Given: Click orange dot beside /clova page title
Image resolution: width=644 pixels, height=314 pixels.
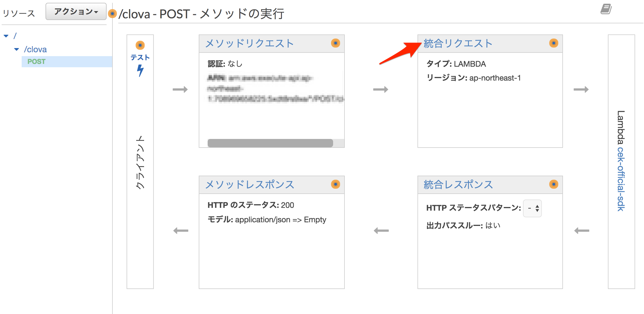Looking at the screenshot, I should (x=112, y=13).
